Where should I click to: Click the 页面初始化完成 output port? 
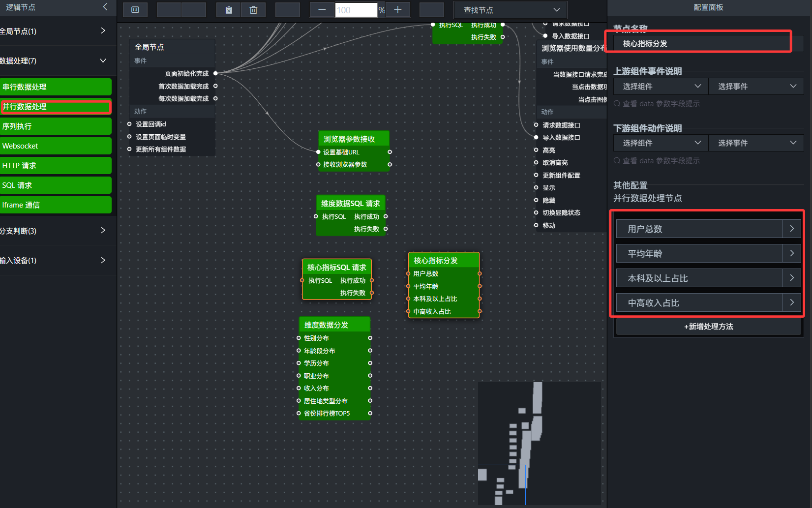click(215, 73)
